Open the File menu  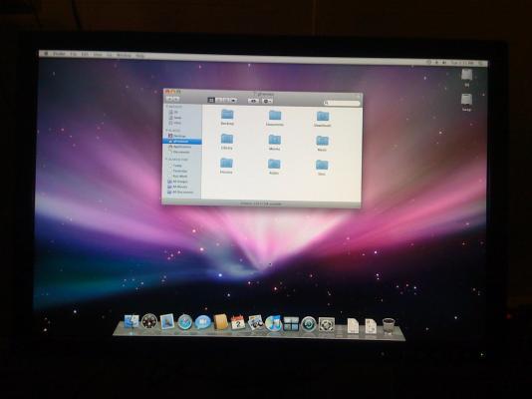coord(74,54)
